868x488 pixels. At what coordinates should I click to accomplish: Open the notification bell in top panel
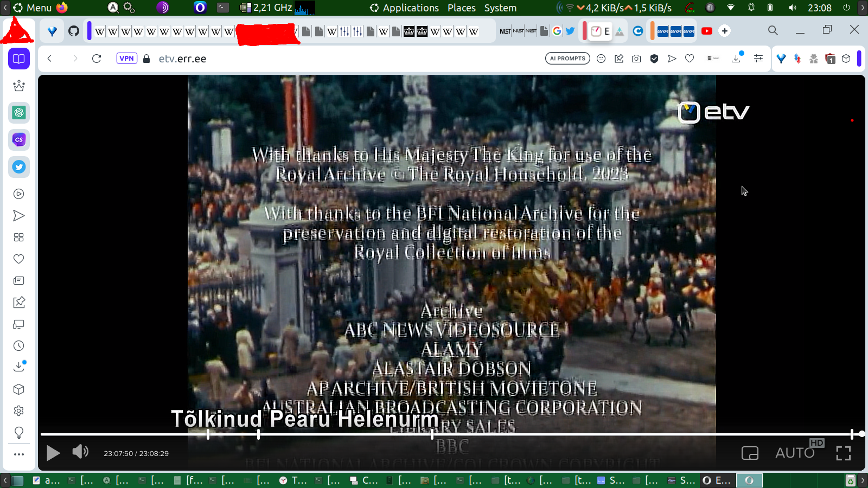(x=751, y=8)
